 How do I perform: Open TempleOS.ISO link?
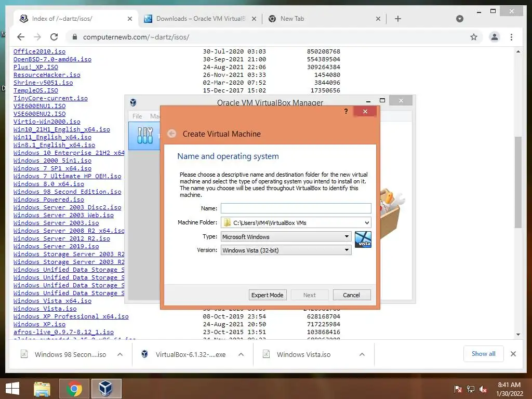[36, 90]
